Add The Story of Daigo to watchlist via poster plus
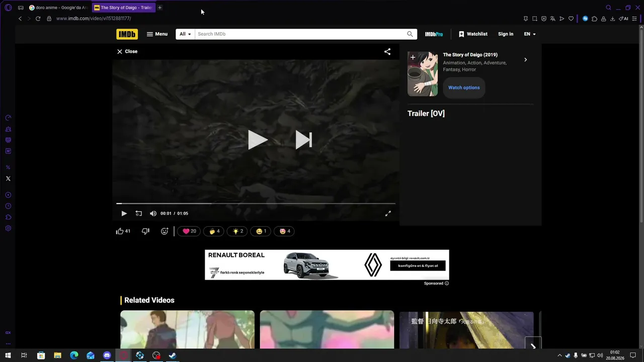Viewport: 644px width, 362px height. [x=413, y=57]
